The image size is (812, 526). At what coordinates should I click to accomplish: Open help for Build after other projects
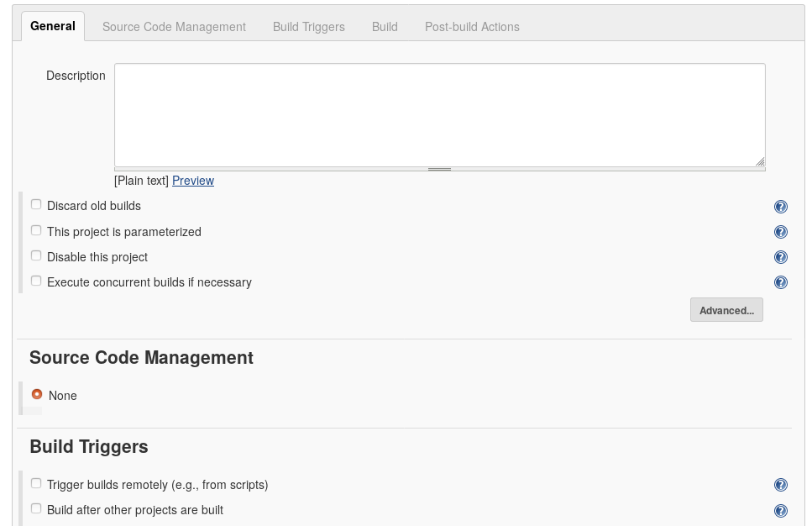click(x=780, y=510)
